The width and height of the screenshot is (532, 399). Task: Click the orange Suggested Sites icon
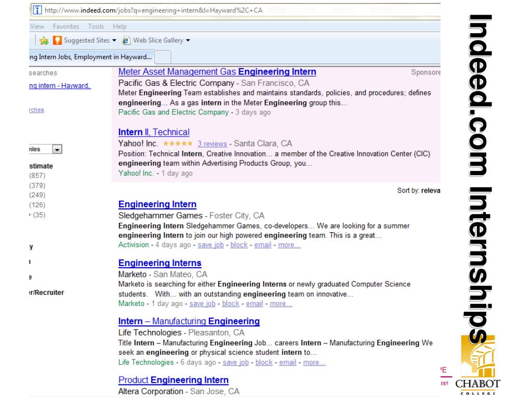57,41
